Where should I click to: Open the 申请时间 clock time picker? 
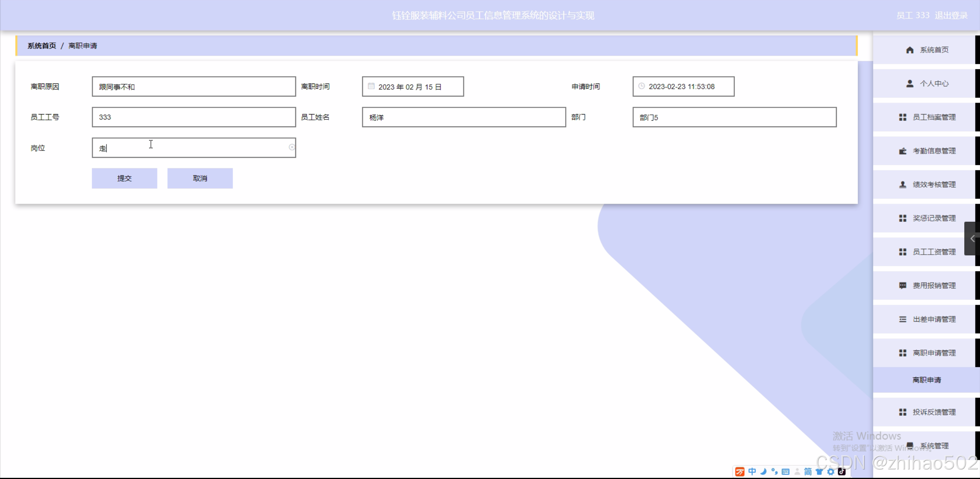click(x=641, y=86)
